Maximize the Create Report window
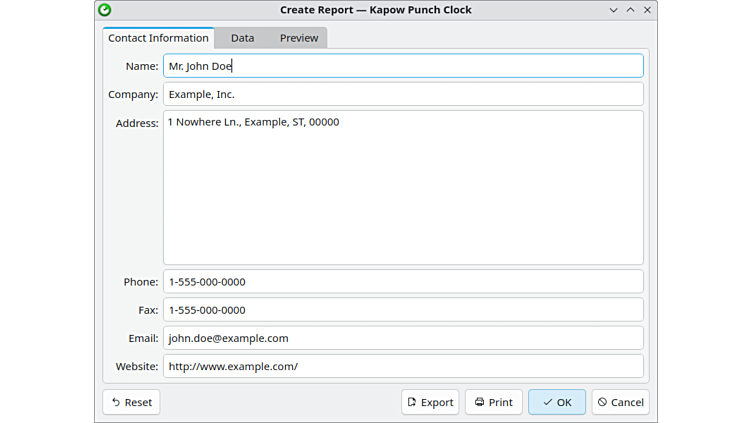This screenshot has height=423, width=752. 630,10
